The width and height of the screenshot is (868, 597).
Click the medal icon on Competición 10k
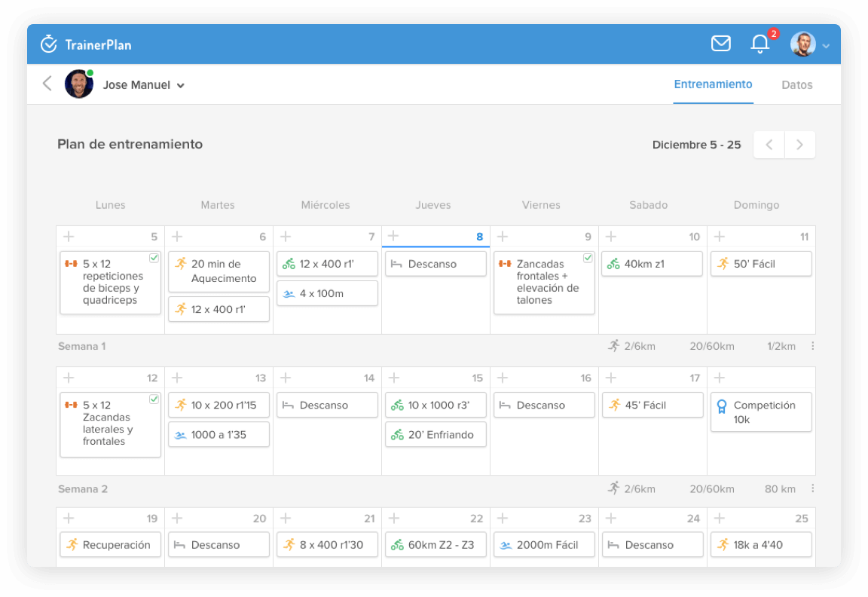721,406
